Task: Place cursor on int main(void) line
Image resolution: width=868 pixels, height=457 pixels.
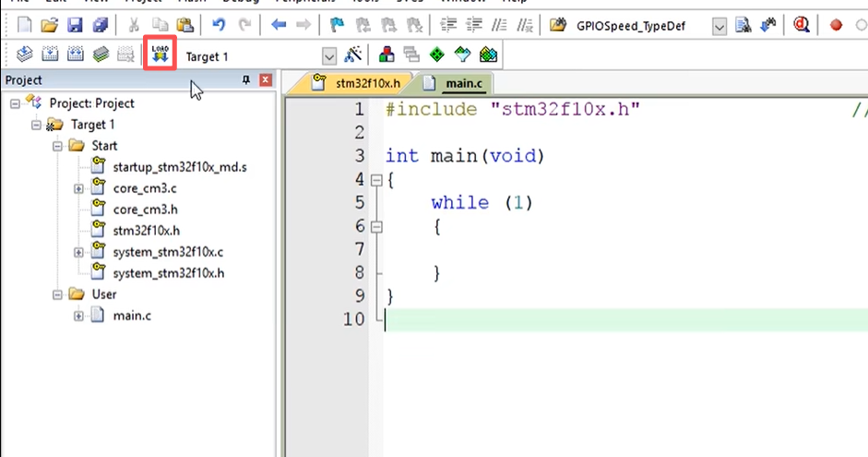Action: pos(465,156)
